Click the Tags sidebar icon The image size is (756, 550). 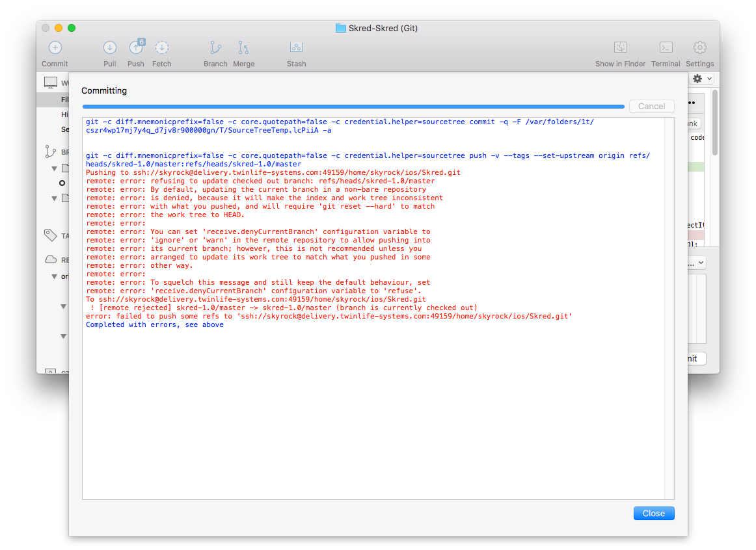pyautogui.click(x=50, y=235)
